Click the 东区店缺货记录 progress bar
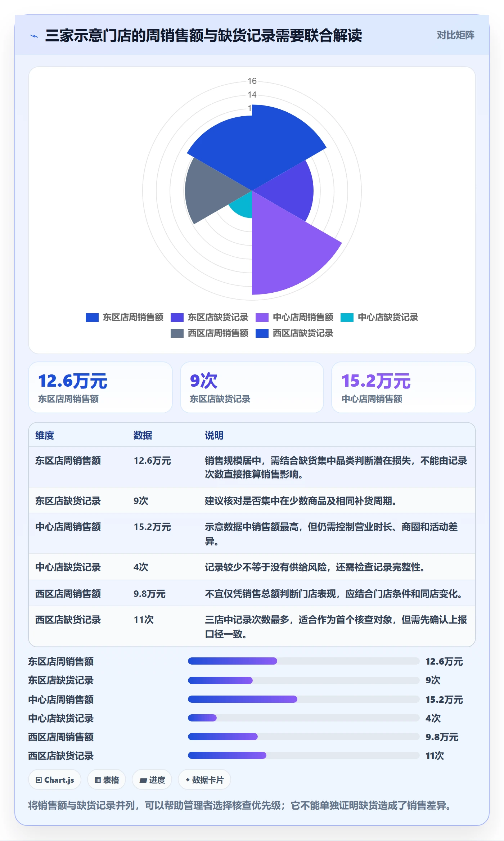 click(304, 680)
